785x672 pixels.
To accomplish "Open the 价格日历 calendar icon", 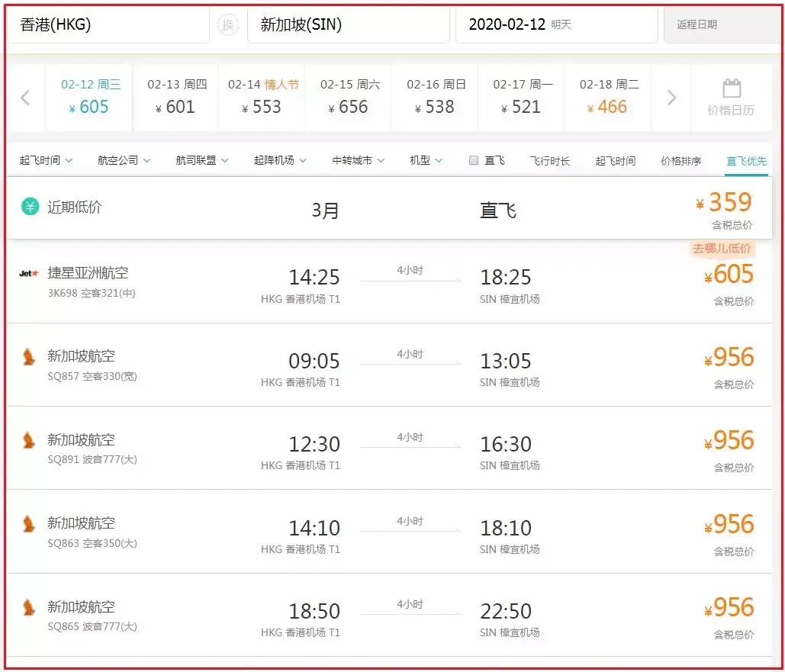I will pyautogui.click(x=732, y=88).
